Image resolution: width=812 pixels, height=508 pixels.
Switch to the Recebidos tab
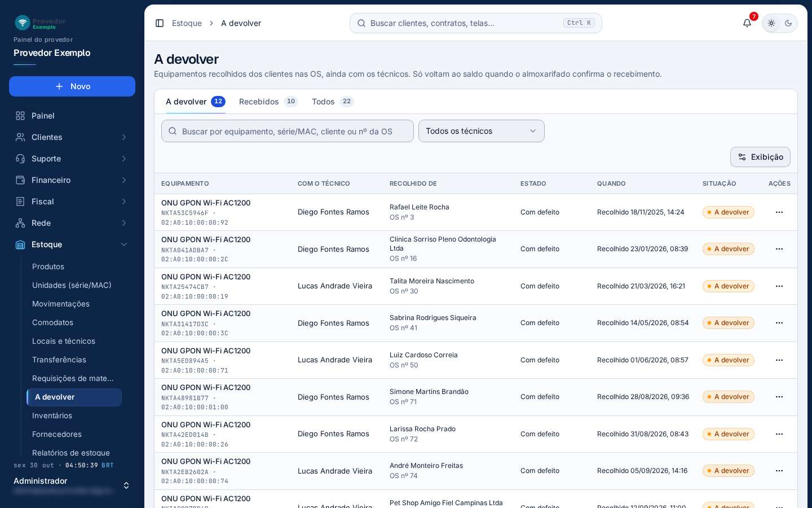click(268, 102)
